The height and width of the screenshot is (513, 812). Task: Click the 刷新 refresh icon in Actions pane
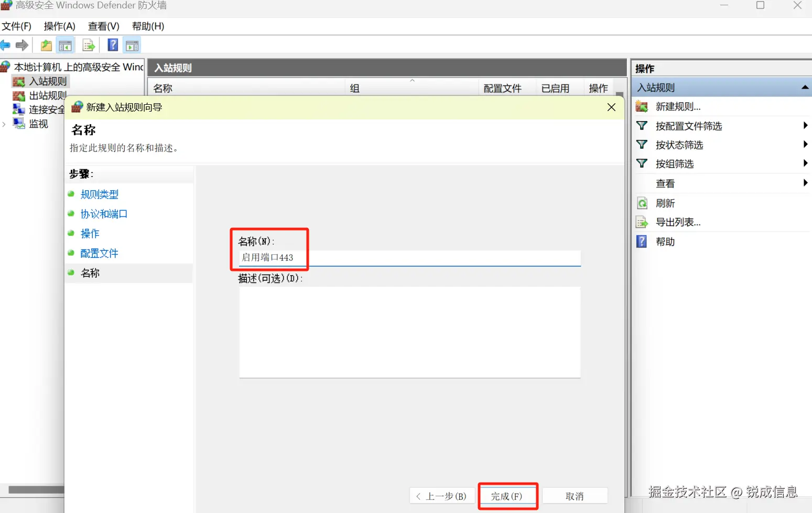642,203
